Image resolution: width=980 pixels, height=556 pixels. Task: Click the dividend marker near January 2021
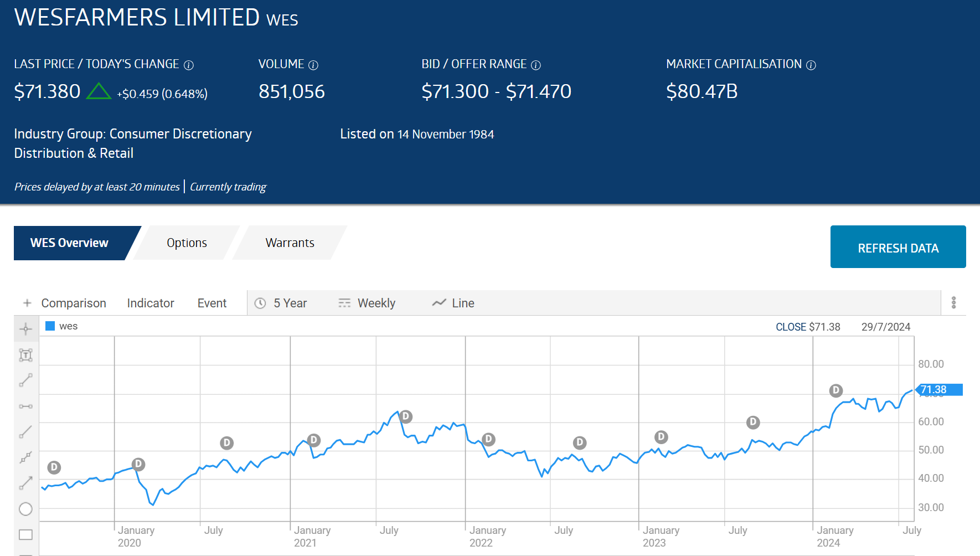[314, 440]
